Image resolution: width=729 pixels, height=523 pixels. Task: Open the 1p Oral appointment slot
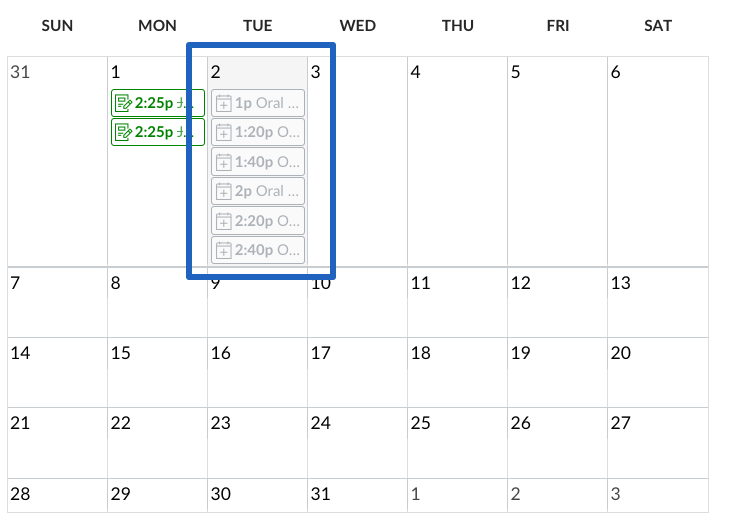point(258,103)
